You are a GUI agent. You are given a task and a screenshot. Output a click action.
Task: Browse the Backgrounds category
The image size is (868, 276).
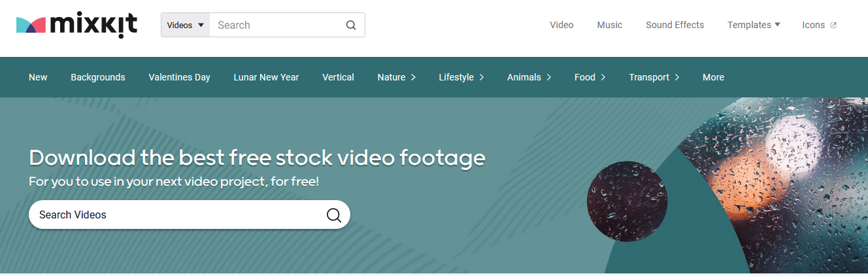tap(98, 77)
